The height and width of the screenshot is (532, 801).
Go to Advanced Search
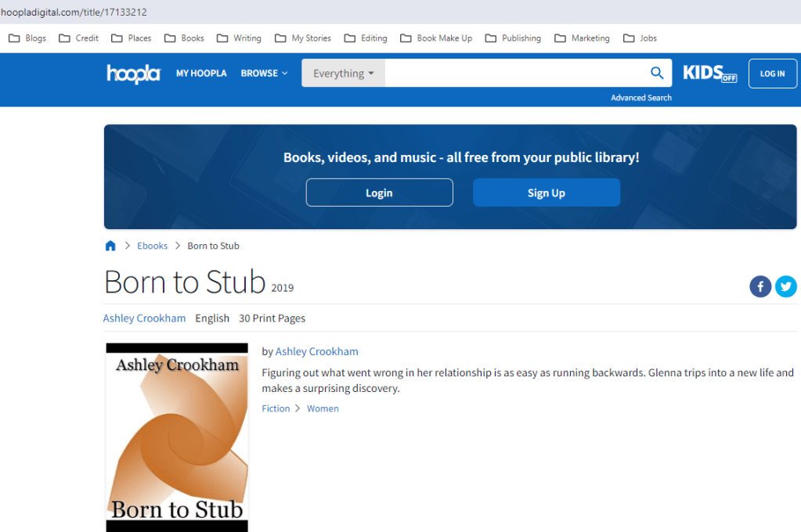tap(640, 97)
